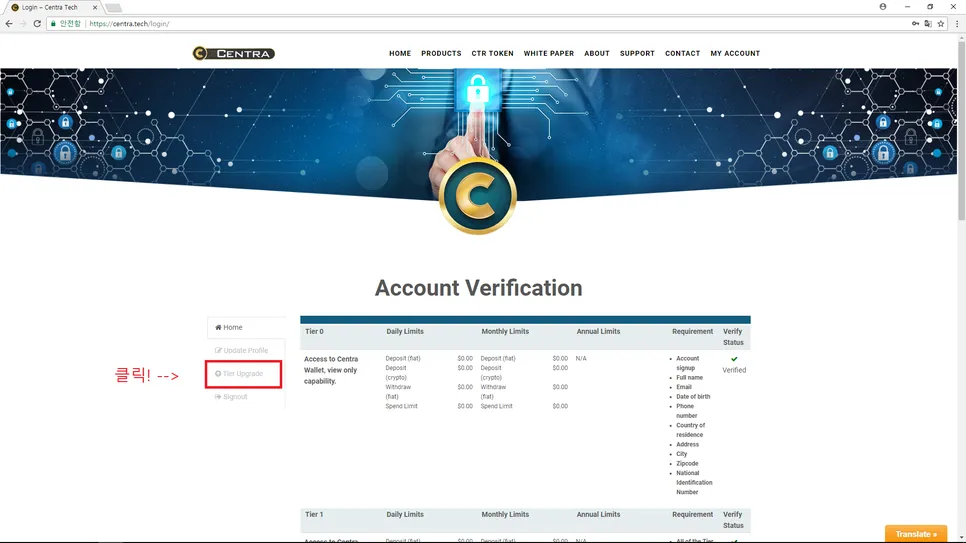Click the green Verified checkmark for Tier 0
Screen dimensions: 966x543
(x=734, y=359)
